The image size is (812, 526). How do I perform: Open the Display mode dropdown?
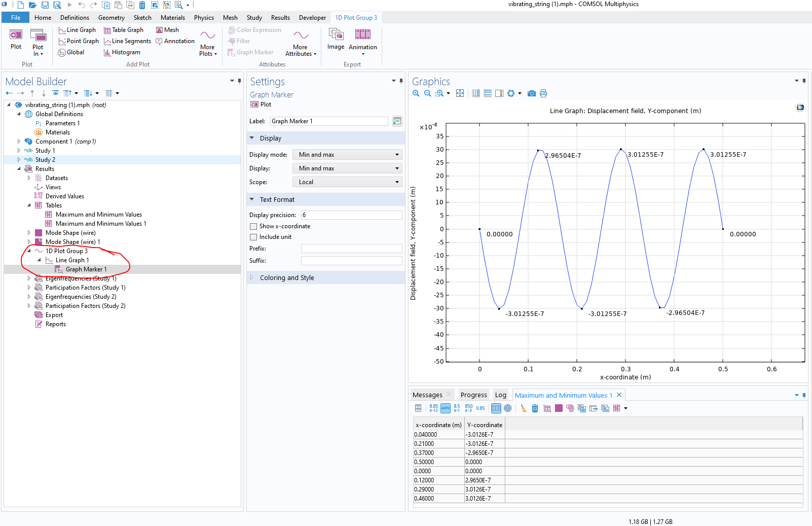coord(347,155)
